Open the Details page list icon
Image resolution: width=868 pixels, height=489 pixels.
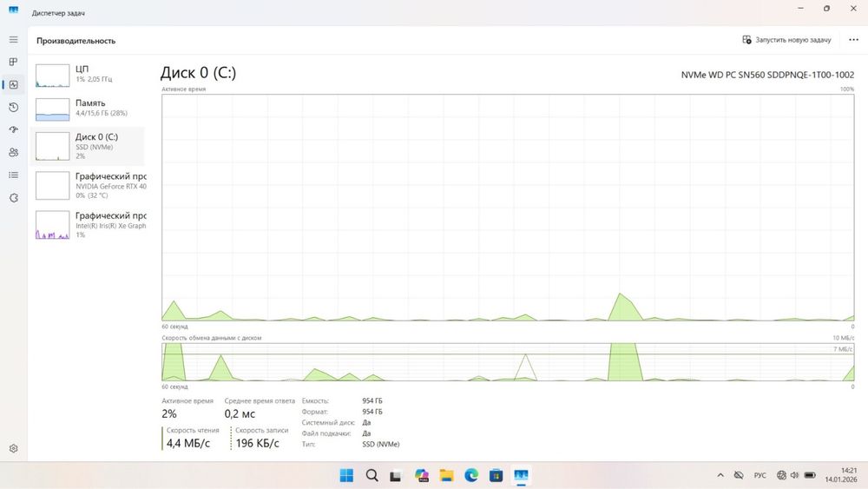13,175
